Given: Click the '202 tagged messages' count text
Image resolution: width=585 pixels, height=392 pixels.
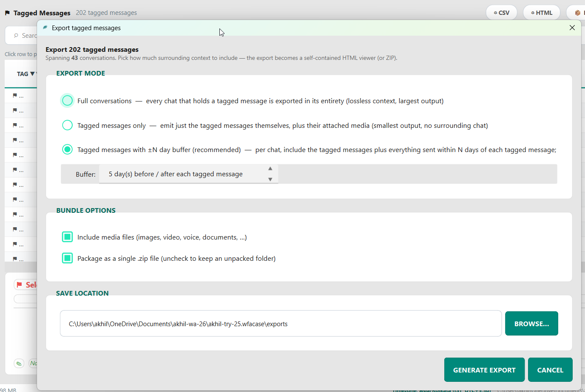Looking at the screenshot, I should tap(106, 13).
